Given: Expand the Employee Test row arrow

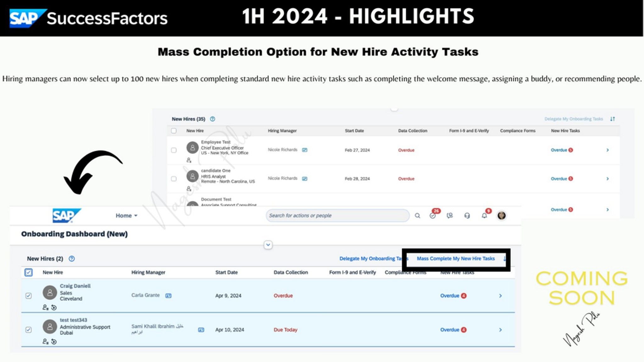Looking at the screenshot, I should pyautogui.click(x=608, y=150).
